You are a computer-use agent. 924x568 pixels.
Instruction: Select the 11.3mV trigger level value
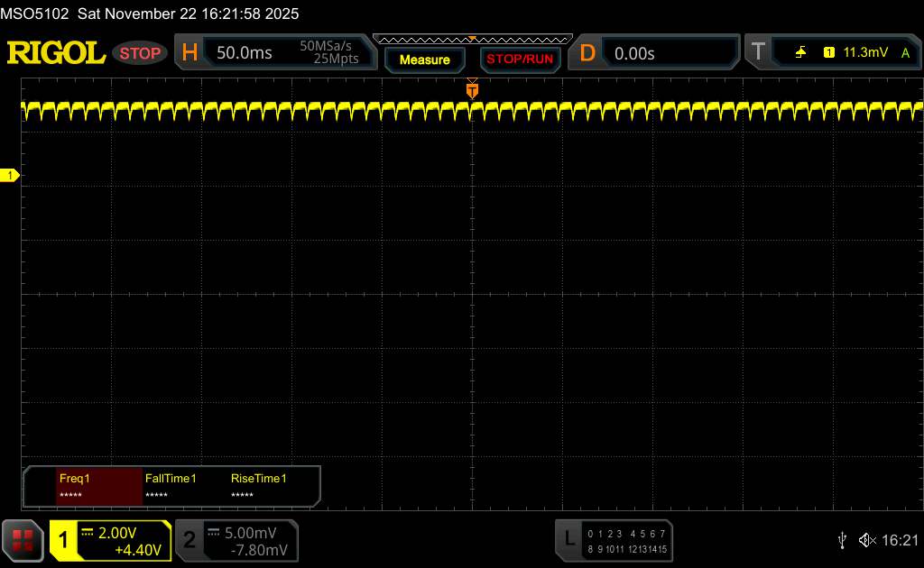[x=865, y=53]
